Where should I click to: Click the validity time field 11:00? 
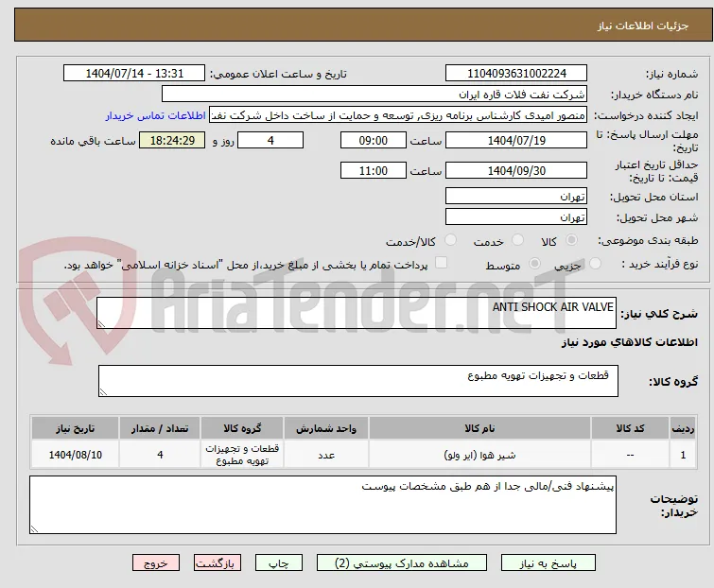point(374,171)
